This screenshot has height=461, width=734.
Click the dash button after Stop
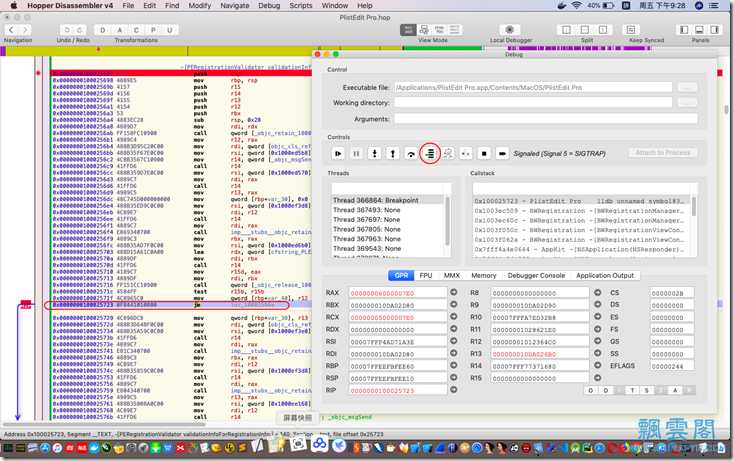pos(502,153)
